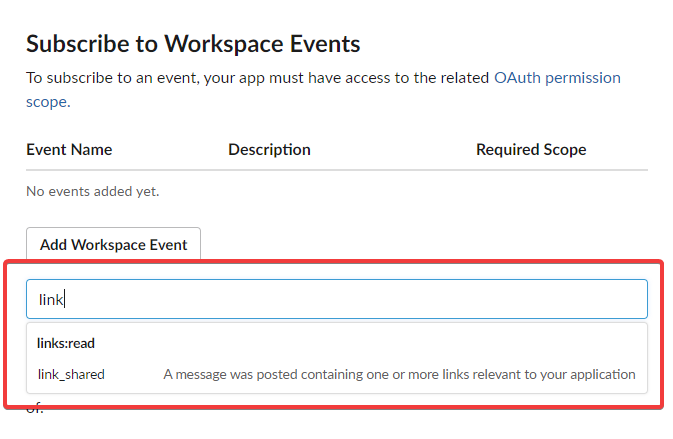Click the Description column header
The height and width of the screenshot is (439, 673).
(270, 150)
